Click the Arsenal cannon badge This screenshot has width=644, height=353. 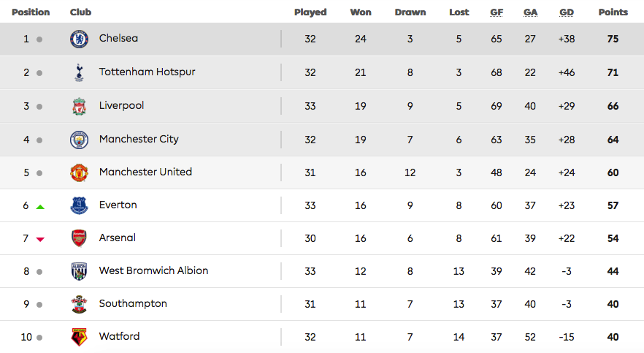[79, 238]
